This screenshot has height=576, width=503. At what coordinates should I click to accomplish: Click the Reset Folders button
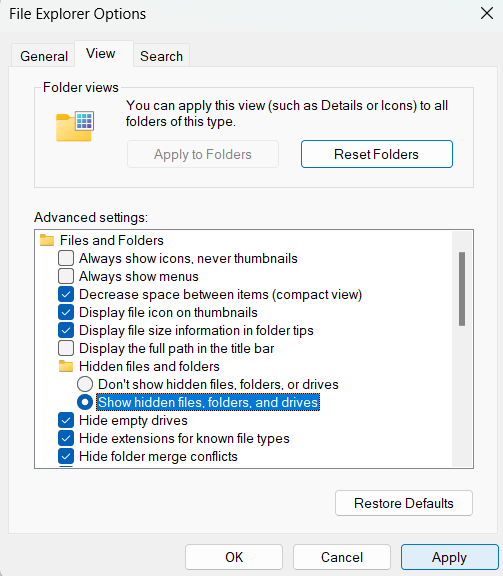pyautogui.click(x=377, y=154)
